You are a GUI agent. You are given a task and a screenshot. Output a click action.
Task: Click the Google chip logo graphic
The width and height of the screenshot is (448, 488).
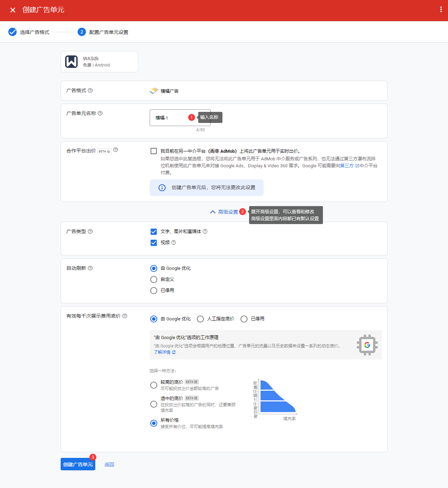coord(367,345)
